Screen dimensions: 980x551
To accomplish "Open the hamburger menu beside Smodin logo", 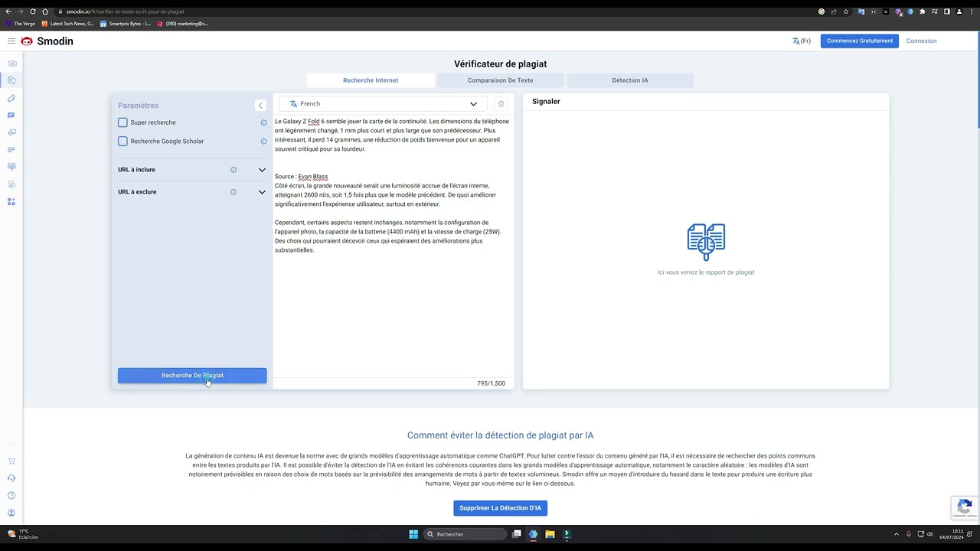I will [11, 41].
